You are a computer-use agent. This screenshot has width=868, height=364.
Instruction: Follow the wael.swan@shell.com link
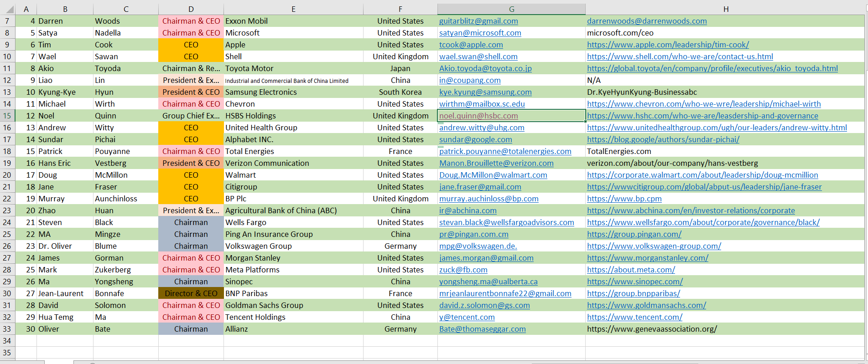[x=478, y=56]
